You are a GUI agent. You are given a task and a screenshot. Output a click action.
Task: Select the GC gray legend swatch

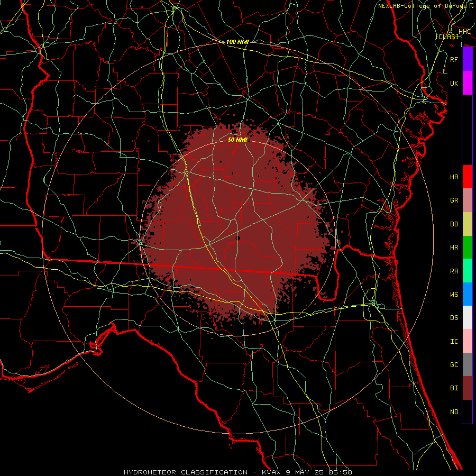click(467, 364)
